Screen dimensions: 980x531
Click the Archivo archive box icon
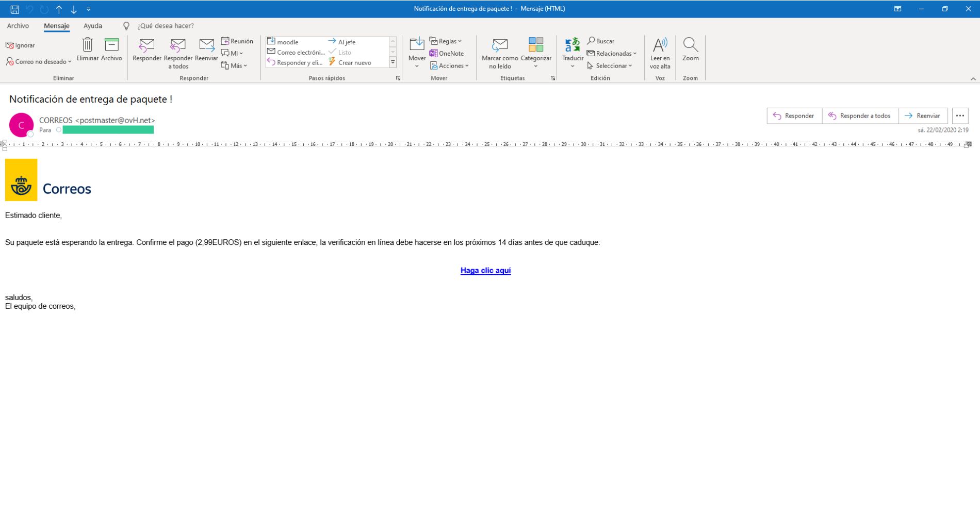tap(111, 46)
